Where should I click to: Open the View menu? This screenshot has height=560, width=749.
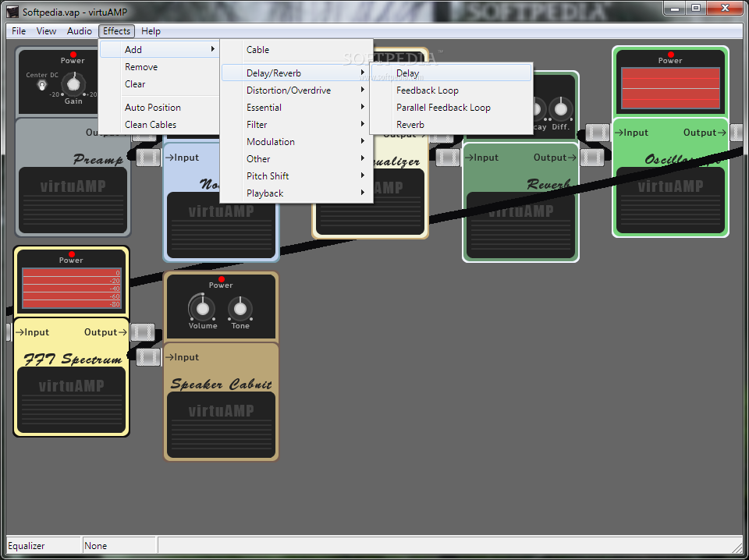(x=46, y=31)
